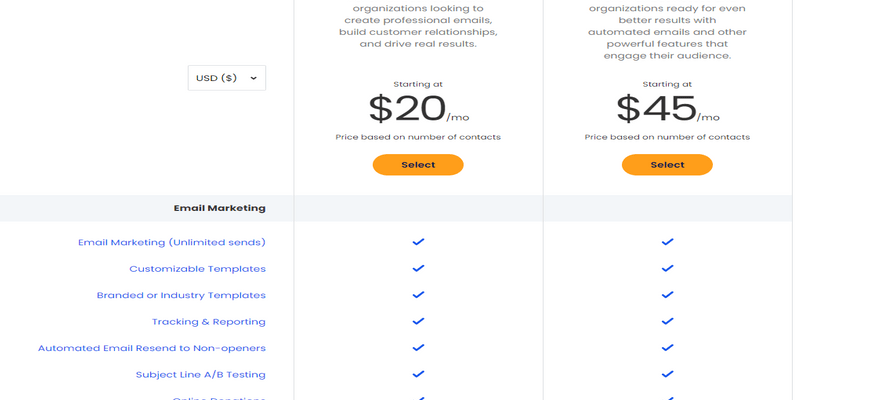
Task: Open the USD ($) currency dropdown
Action: point(226,78)
